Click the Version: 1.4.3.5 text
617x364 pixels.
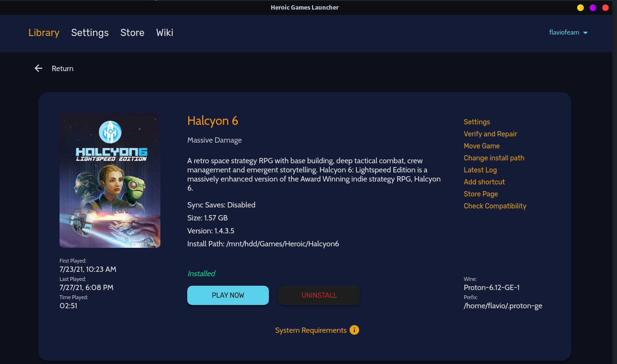211,231
